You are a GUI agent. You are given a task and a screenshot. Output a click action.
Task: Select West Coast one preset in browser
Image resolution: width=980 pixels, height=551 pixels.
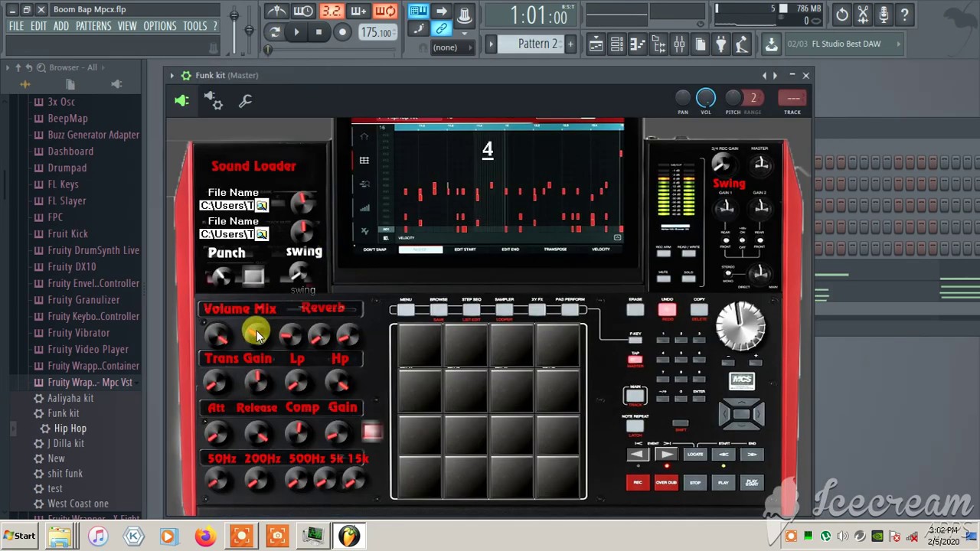(78, 504)
